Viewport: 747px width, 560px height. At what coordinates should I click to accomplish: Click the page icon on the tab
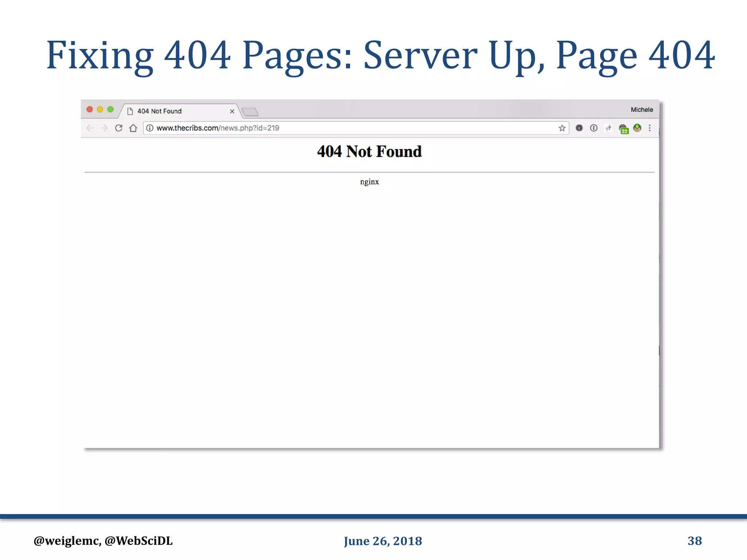coord(130,111)
